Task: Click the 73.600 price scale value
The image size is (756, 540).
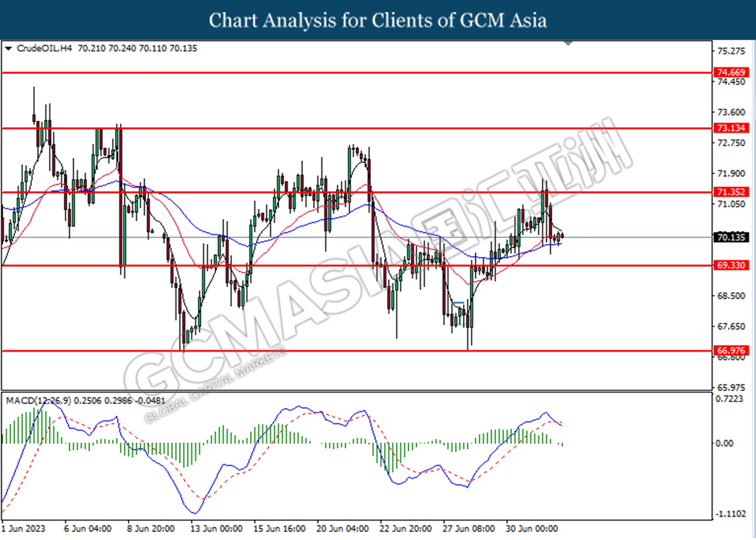Action: pos(731,112)
